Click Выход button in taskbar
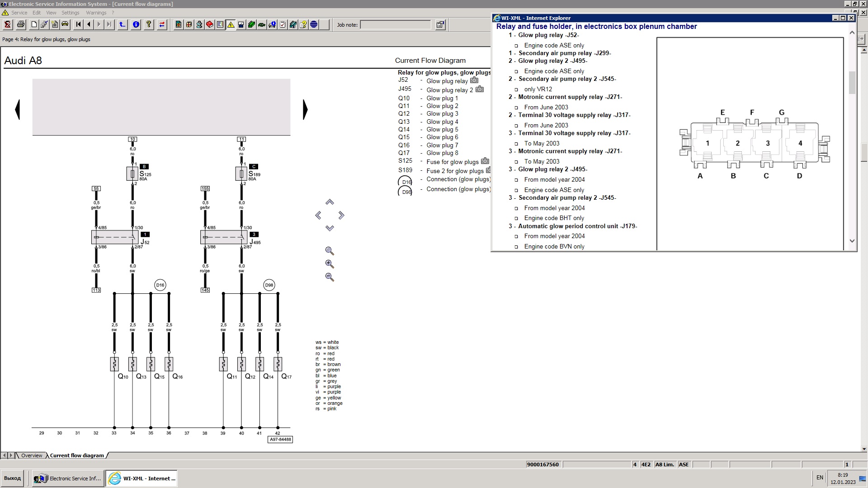Image resolution: width=868 pixels, height=488 pixels. point(13,479)
